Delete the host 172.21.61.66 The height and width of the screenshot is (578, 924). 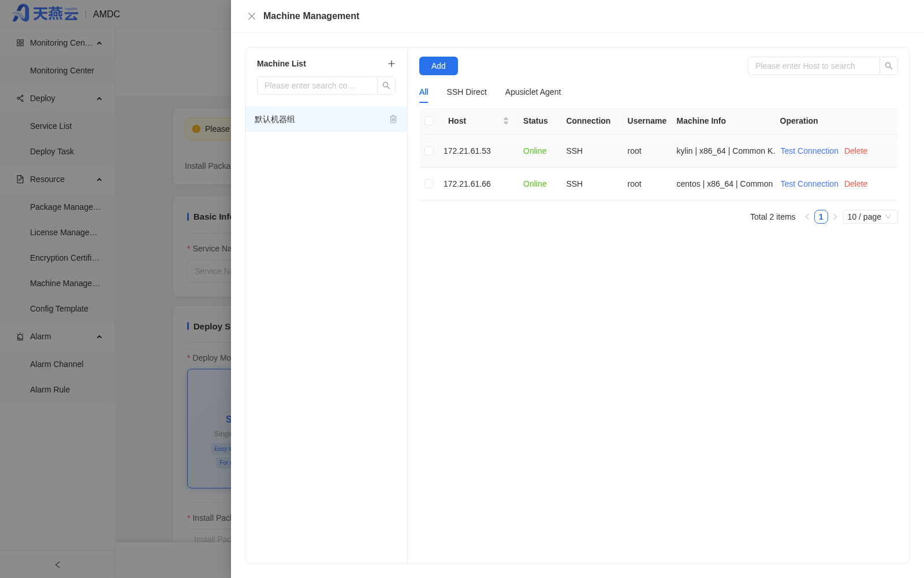coord(856,184)
